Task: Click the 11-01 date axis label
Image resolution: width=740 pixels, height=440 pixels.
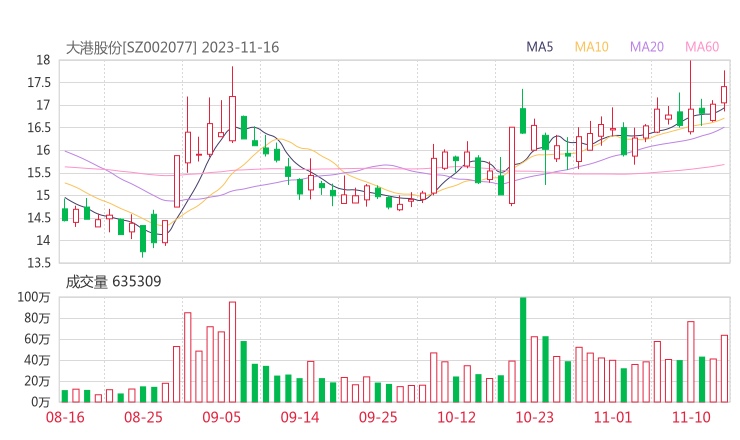Action: [613, 417]
